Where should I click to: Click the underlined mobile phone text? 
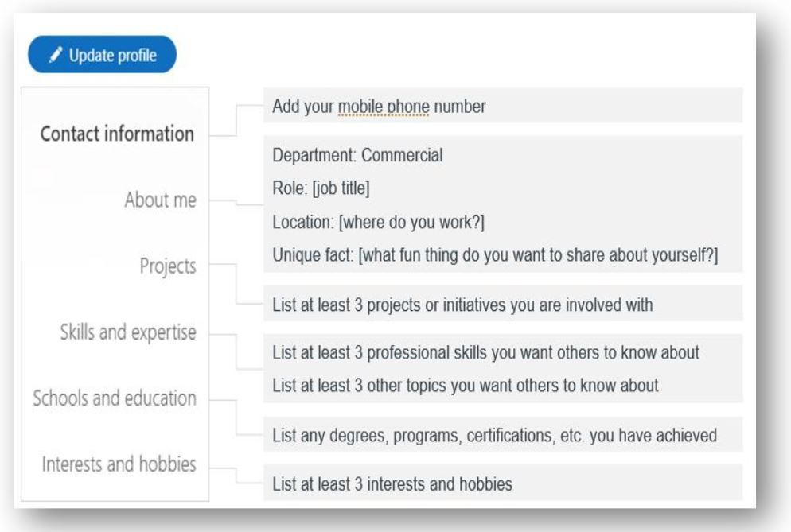pyautogui.click(x=384, y=107)
